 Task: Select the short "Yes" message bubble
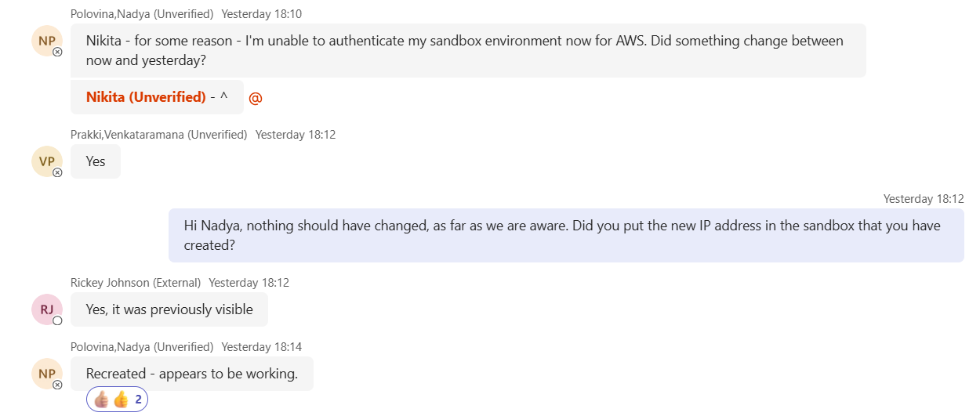coord(96,161)
